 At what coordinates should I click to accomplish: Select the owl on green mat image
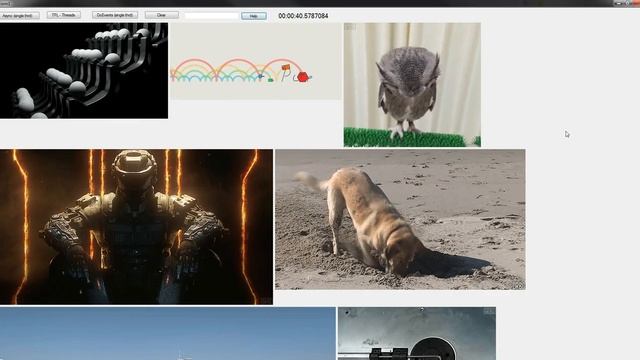coord(412,85)
